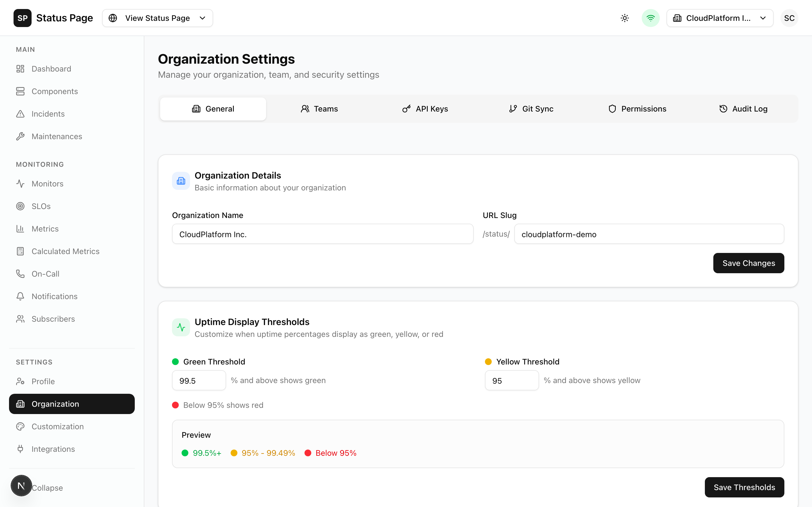This screenshot has width=812, height=507.
Task: Select Monitors in the Monitoring section
Action: [47, 183]
